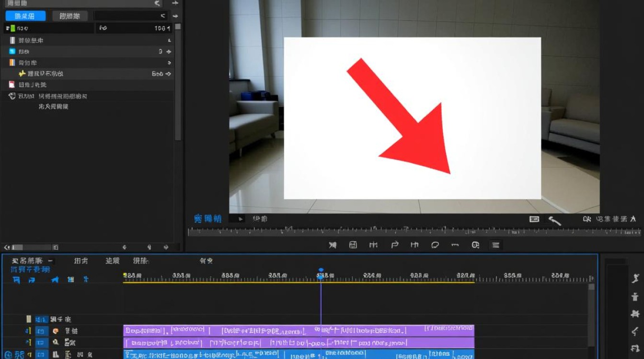Click the loop playback icon in transport bar
The width and height of the screenshot is (644, 359).
(435, 245)
